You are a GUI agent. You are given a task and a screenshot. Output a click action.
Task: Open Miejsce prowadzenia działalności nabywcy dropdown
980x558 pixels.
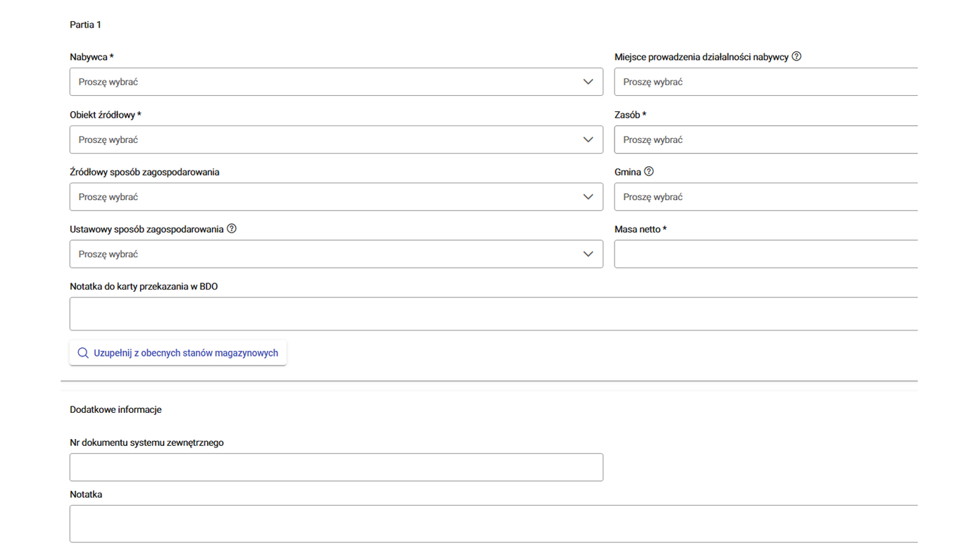click(765, 82)
